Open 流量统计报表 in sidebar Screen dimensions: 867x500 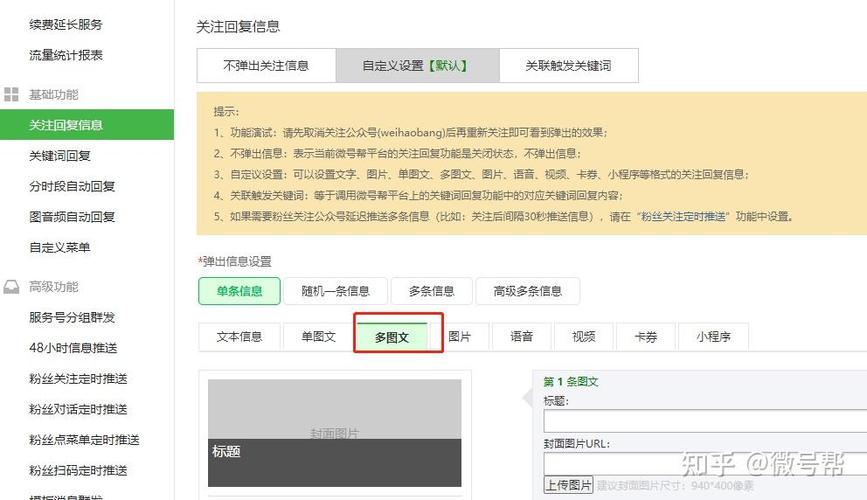66,55
